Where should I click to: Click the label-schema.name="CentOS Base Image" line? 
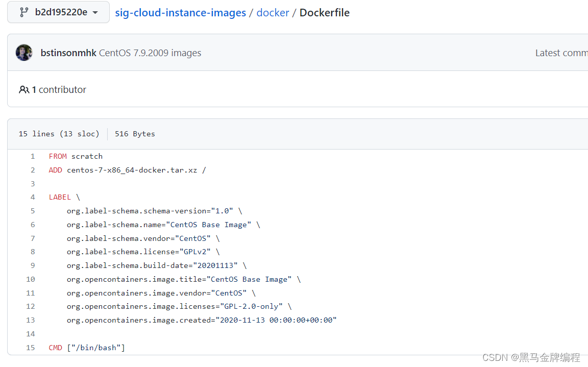[163, 225]
